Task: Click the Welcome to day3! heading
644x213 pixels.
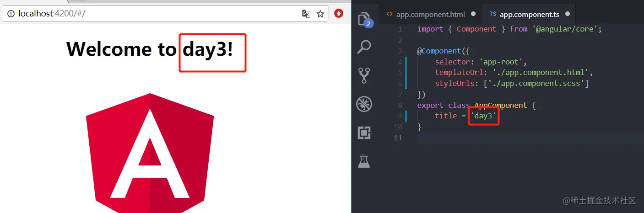Action: (x=150, y=49)
